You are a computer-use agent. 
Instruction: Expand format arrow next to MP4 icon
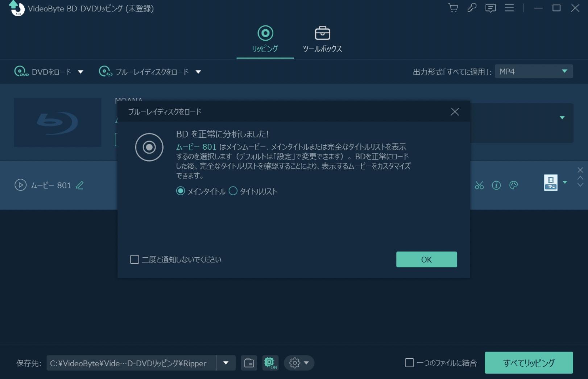click(565, 182)
